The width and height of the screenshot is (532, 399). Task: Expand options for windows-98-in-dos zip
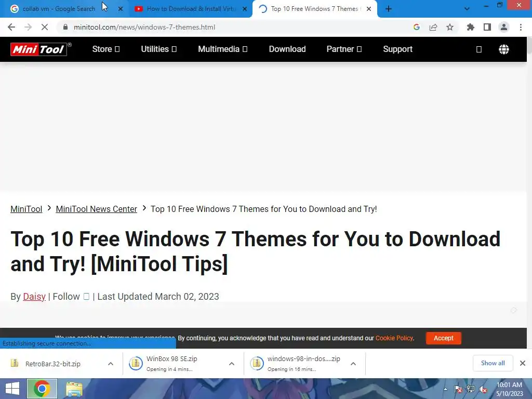353,364
